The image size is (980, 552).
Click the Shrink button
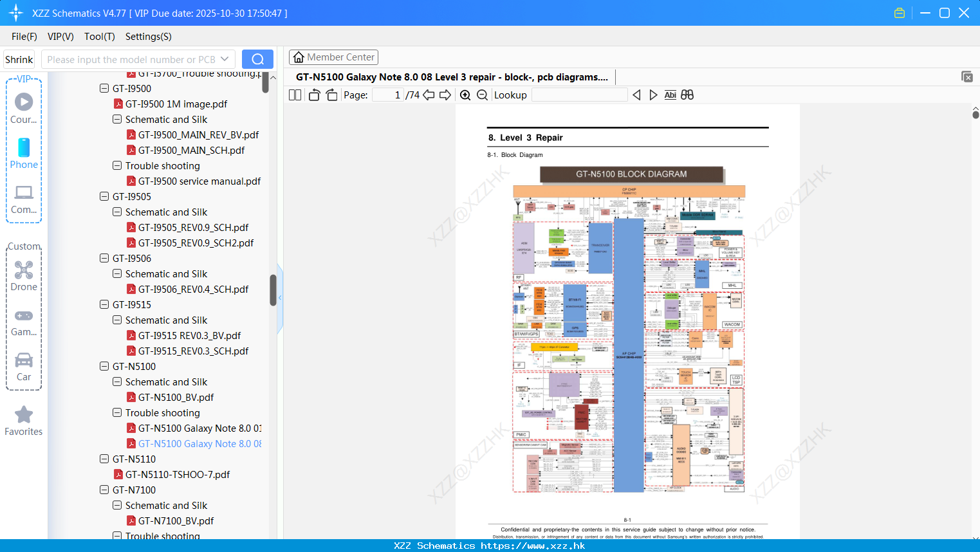tap(19, 59)
